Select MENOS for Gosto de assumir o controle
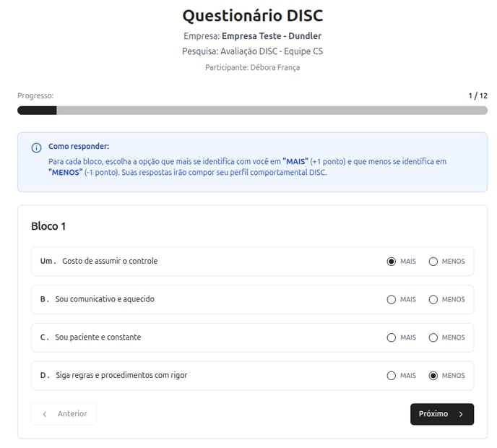Image resolution: width=497 pixels, height=448 pixels. click(433, 262)
